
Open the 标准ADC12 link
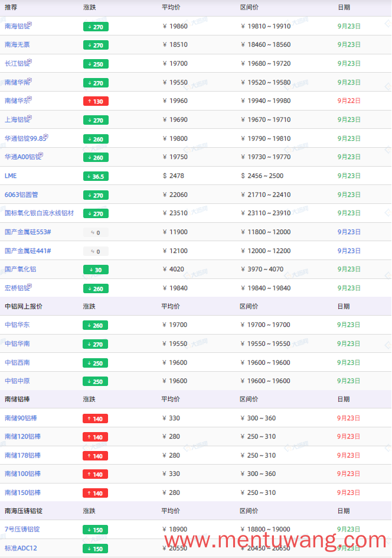click(21, 549)
